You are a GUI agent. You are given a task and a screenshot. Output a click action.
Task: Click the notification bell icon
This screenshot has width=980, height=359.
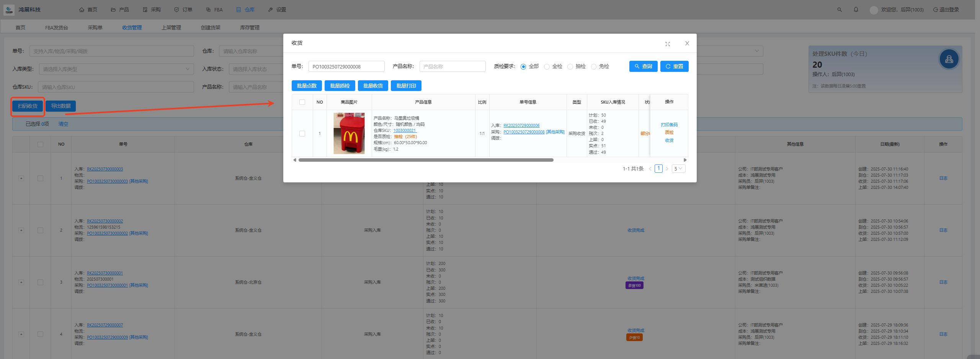point(856,10)
